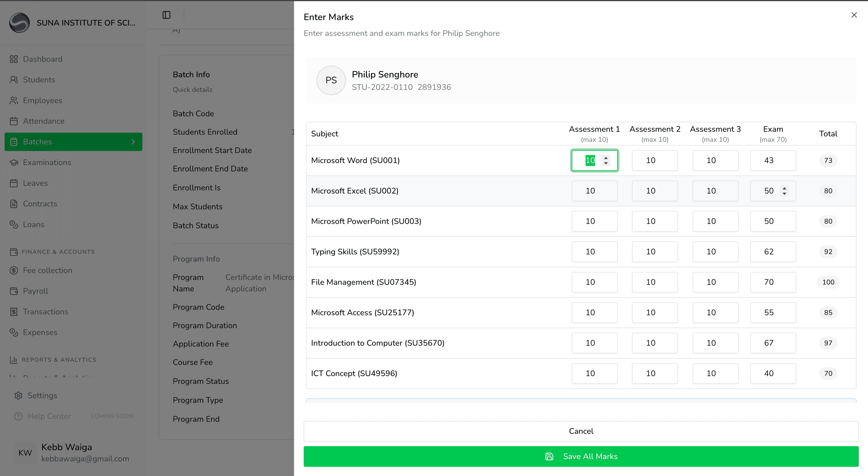Click the Fee collection dollar icon
The width and height of the screenshot is (868, 476).
click(13, 270)
